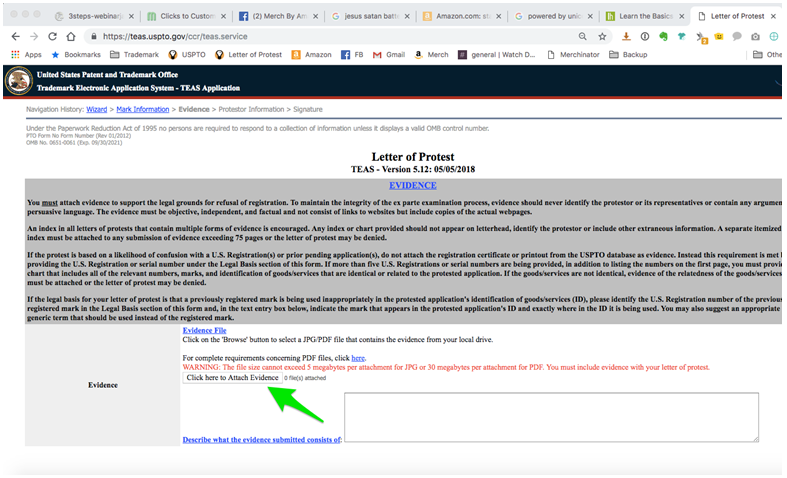The image size is (787, 478).
Task: Close the Clicks to Custom tab
Action: 223,16
